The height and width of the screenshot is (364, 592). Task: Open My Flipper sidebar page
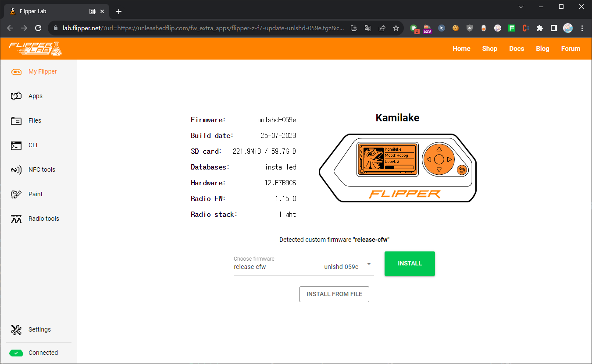coord(39,71)
